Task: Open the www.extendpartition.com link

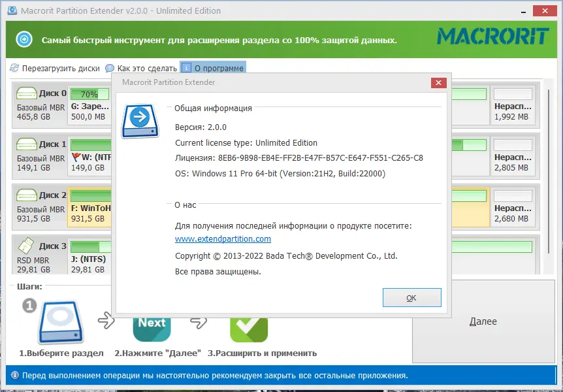Action: pos(223,239)
